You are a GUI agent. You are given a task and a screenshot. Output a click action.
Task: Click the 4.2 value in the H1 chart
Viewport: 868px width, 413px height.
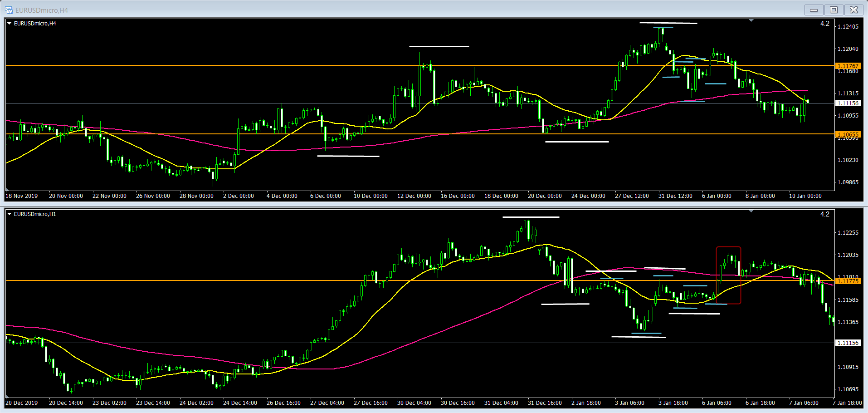point(825,214)
